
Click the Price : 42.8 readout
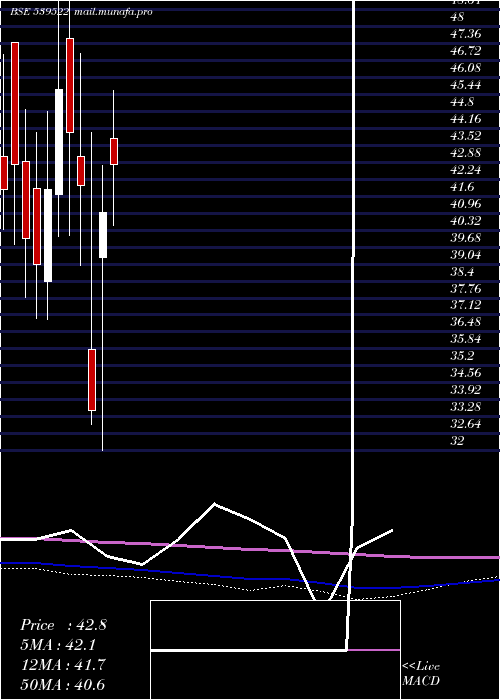pyautogui.click(x=63, y=625)
